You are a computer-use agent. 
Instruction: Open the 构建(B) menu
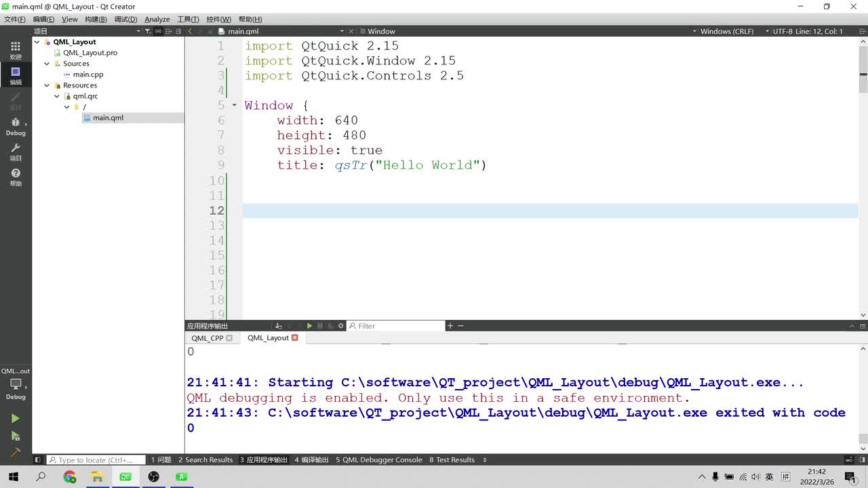[x=96, y=19]
